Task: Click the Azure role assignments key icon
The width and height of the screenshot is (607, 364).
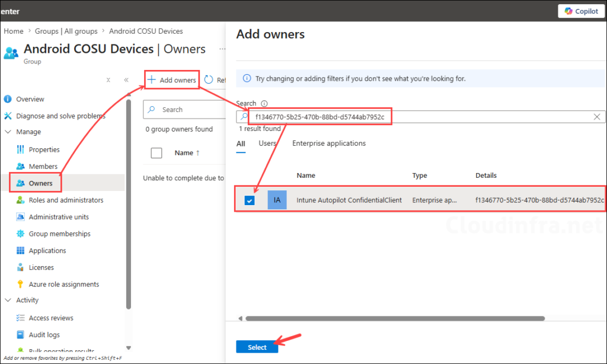Action: [21, 284]
